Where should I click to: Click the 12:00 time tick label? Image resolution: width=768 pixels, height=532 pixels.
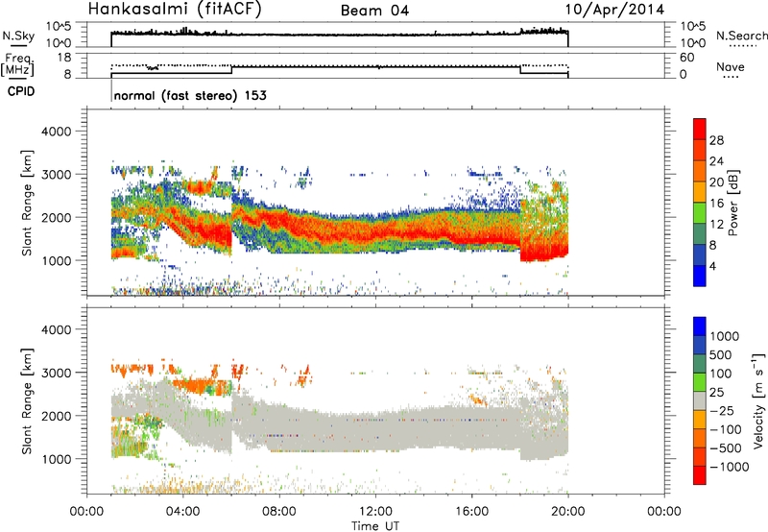(x=375, y=512)
